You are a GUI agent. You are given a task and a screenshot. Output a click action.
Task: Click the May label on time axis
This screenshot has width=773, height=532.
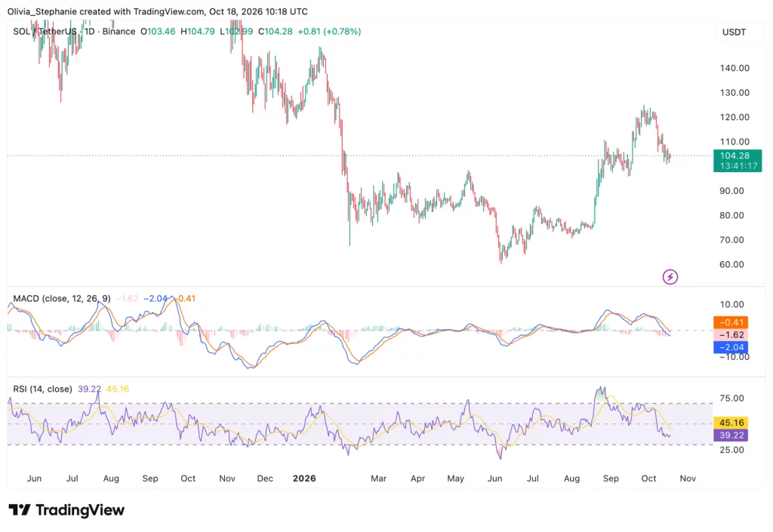[455, 478]
